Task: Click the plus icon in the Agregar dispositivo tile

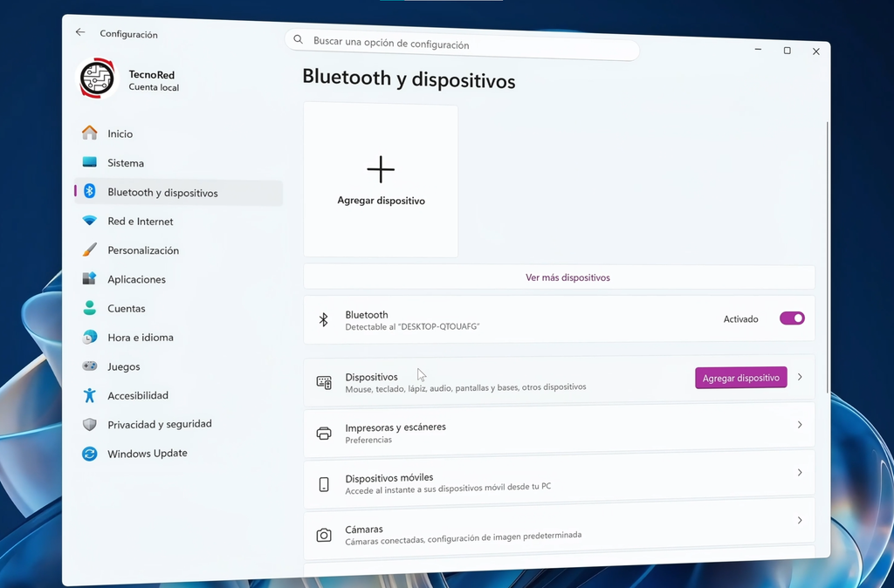Action: tap(381, 169)
